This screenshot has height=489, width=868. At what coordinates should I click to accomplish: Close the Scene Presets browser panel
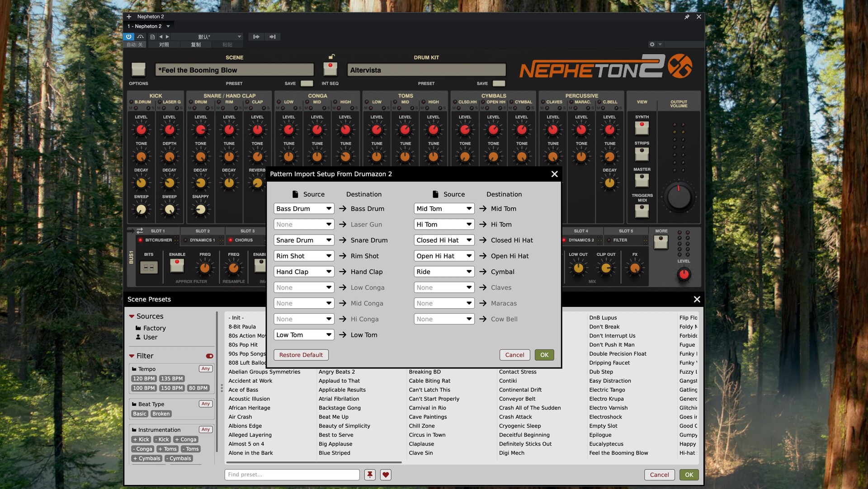(x=697, y=299)
